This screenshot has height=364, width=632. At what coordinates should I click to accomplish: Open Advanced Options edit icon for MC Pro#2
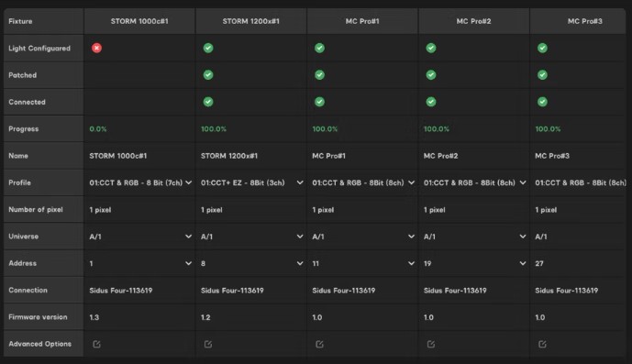[431, 344]
